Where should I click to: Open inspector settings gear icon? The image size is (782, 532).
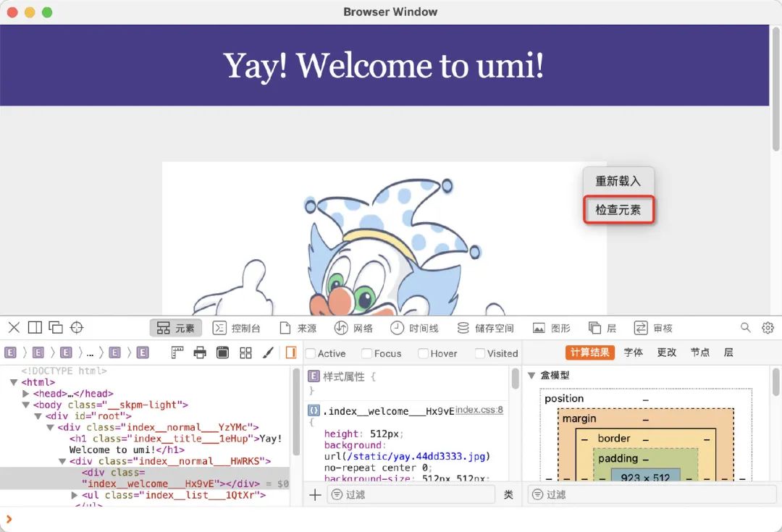point(768,328)
